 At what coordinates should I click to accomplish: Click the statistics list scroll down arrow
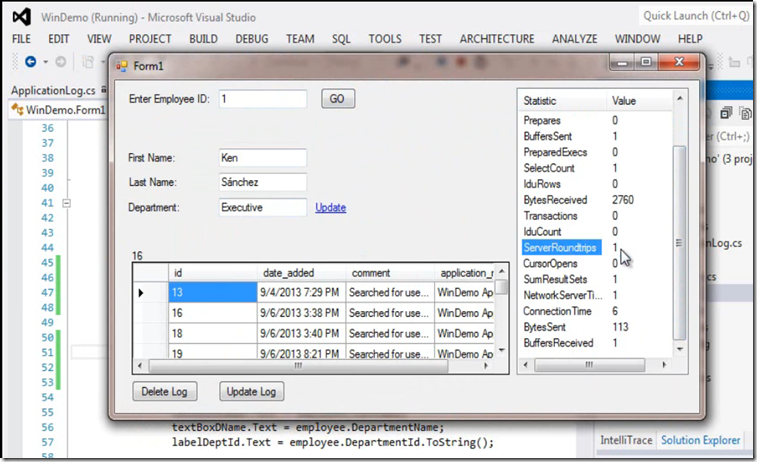click(680, 349)
